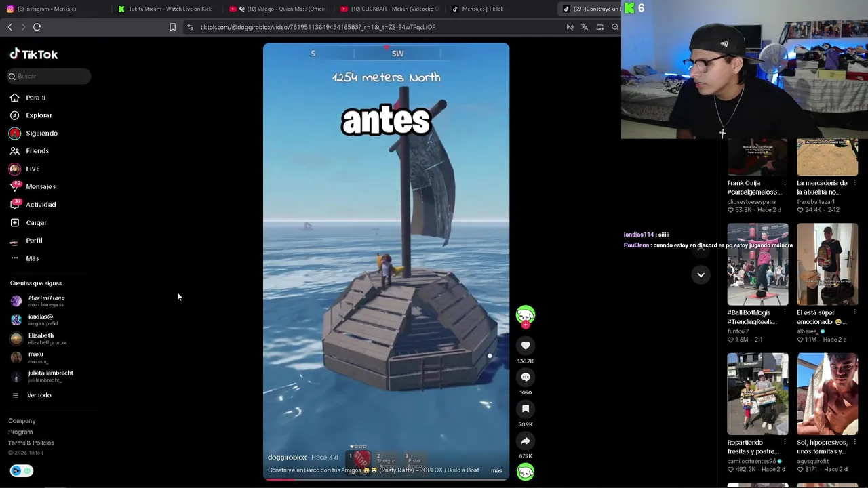Bookmark this page in the address bar
The width and height of the screenshot is (868, 488).
click(172, 27)
